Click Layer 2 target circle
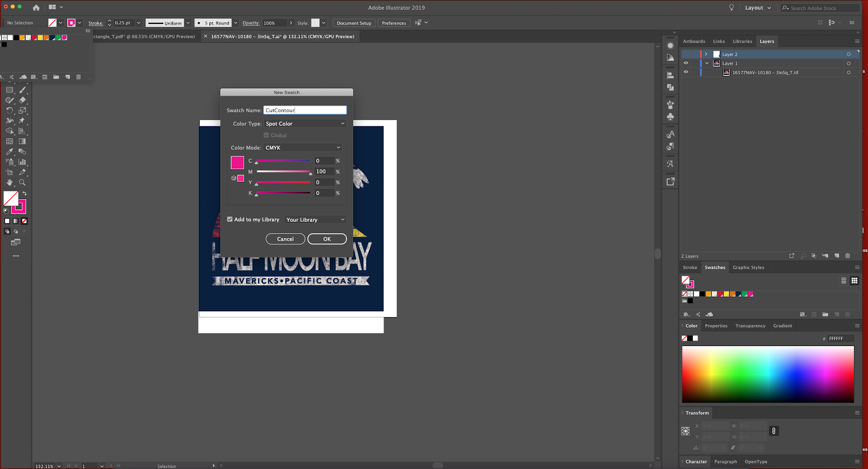The width and height of the screenshot is (868, 469). [x=848, y=54]
